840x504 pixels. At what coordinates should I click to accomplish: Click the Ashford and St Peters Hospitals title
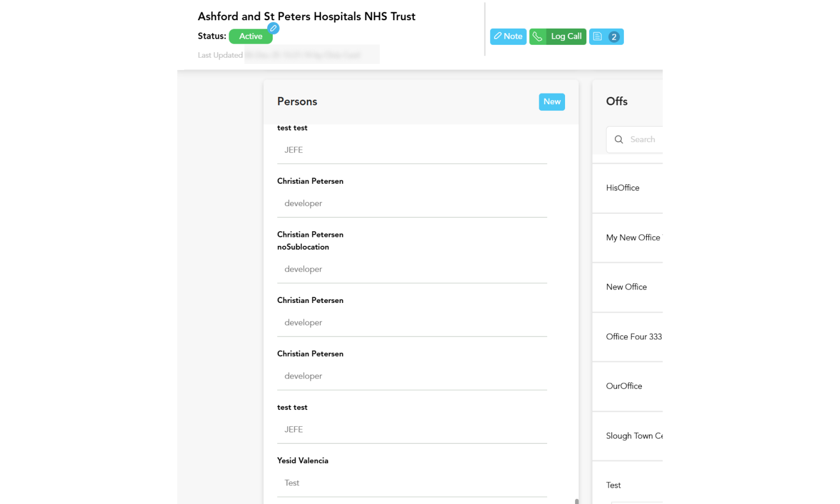point(306,17)
